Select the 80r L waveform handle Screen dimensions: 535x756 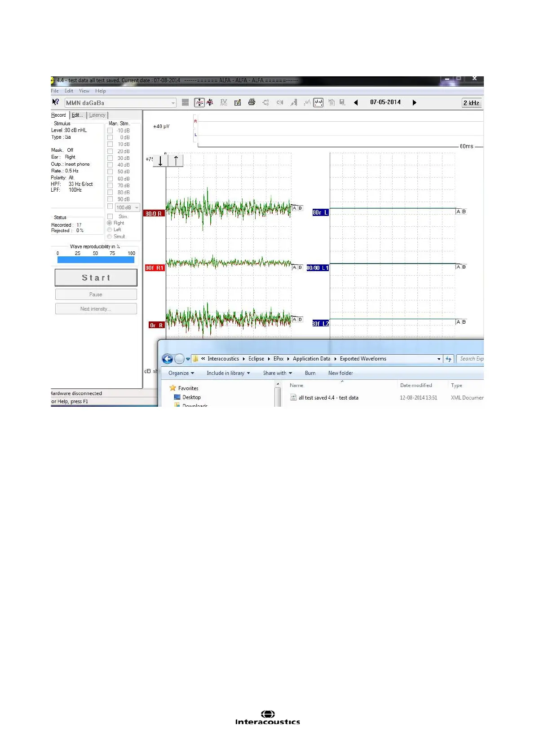pos(320,213)
